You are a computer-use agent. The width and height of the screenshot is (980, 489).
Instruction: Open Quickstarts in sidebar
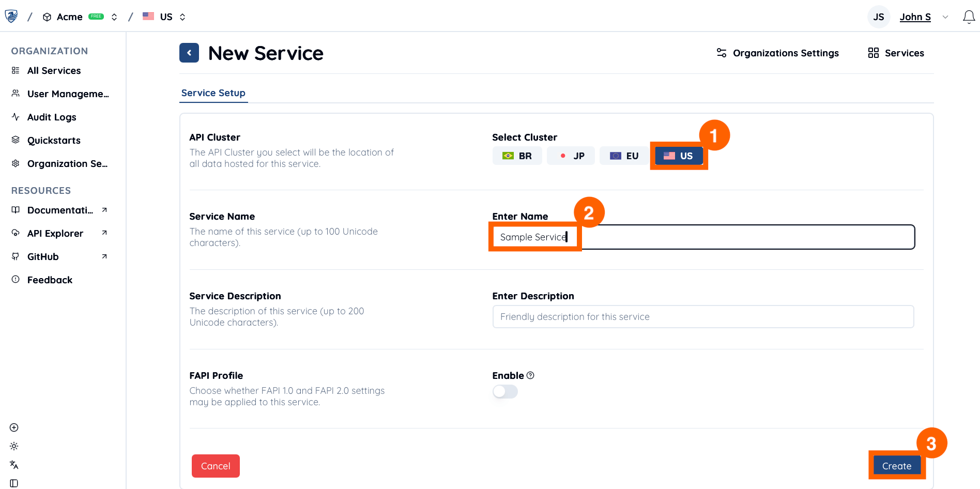click(x=54, y=140)
